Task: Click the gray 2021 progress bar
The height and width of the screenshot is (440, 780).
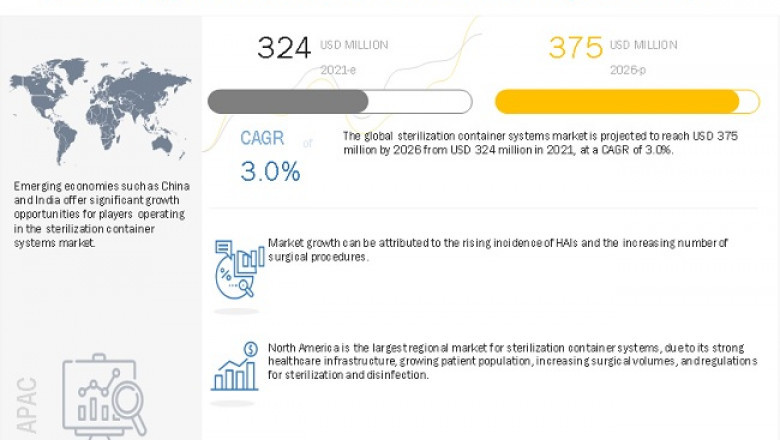Action: (339, 101)
